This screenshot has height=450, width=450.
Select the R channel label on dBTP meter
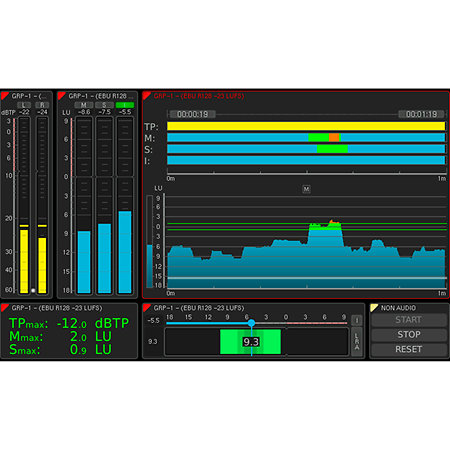42,105
